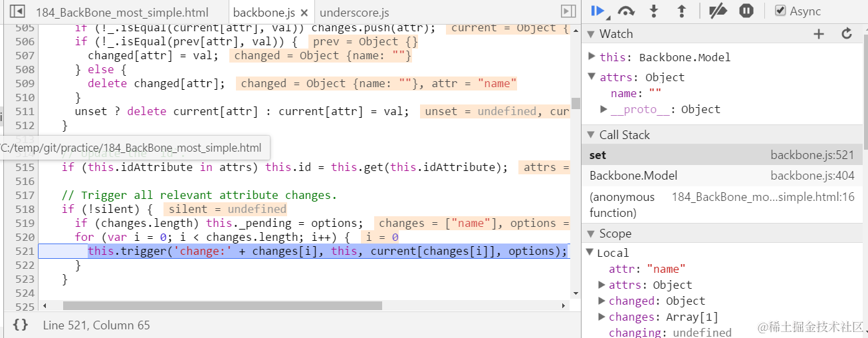Resume script execution
868x338 pixels.
click(597, 11)
